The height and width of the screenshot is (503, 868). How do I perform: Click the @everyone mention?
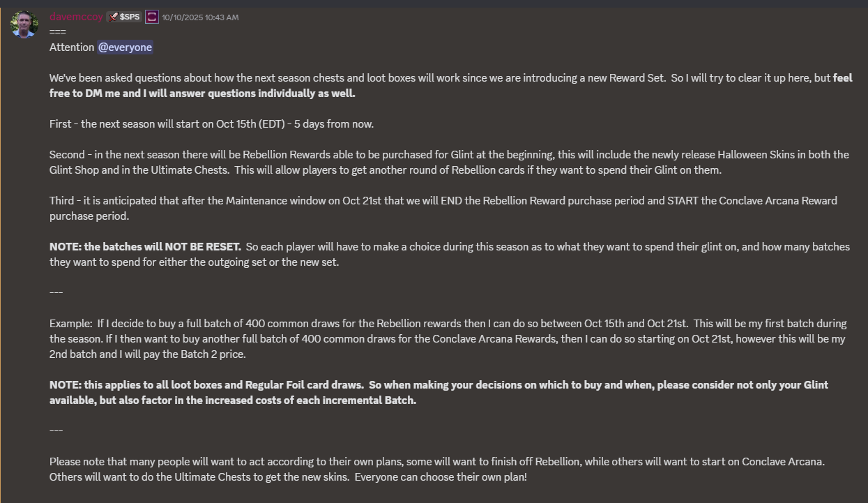click(125, 47)
